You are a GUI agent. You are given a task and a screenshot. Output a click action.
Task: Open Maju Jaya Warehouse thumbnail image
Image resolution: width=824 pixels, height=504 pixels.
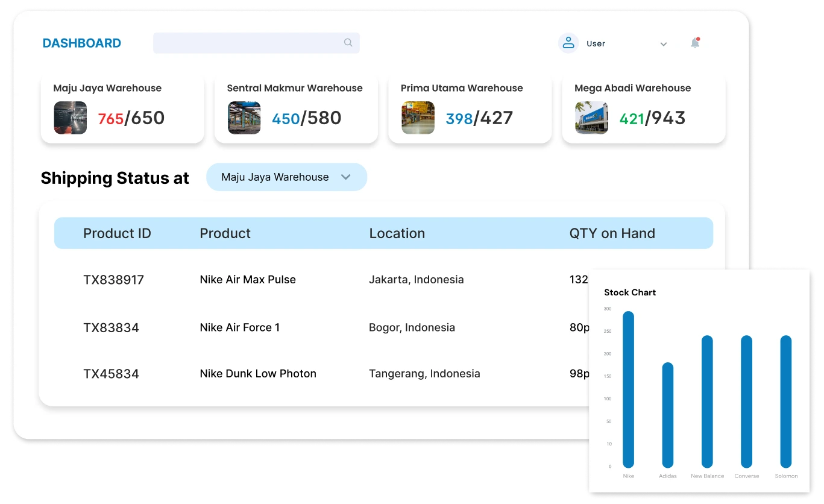click(70, 118)
